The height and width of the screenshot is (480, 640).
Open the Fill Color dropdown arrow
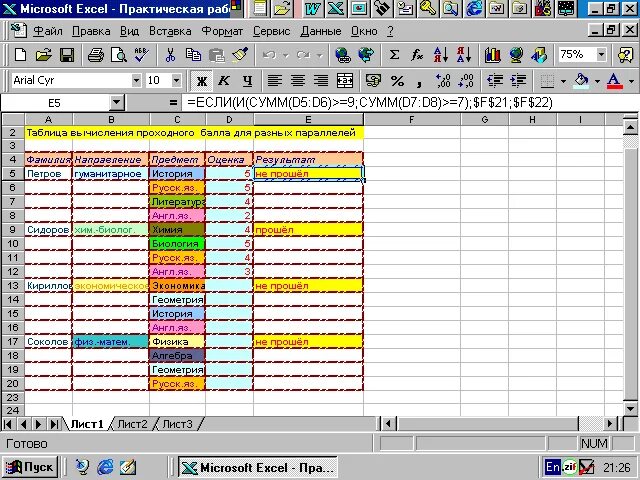pyautogui.click(x=597, y=81)
